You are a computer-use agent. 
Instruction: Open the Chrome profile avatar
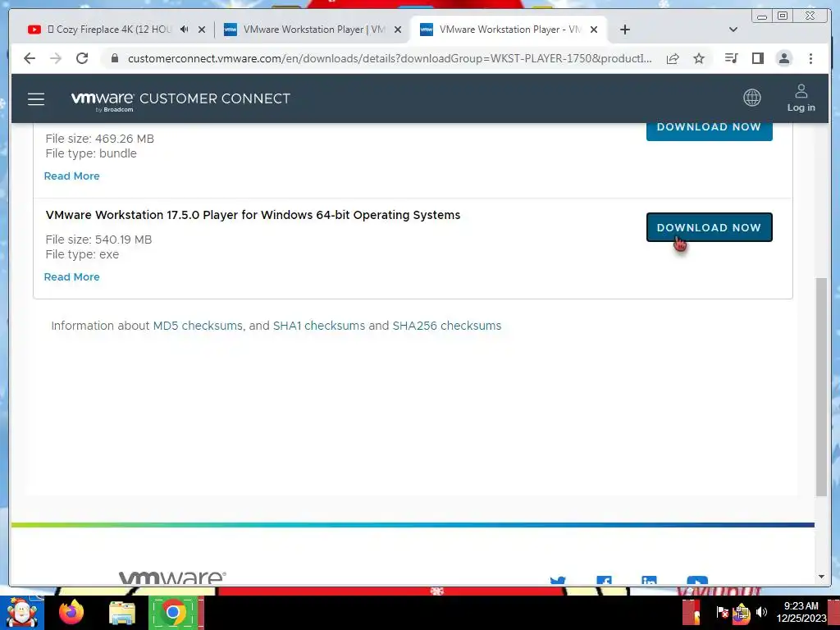coord(783,58)
